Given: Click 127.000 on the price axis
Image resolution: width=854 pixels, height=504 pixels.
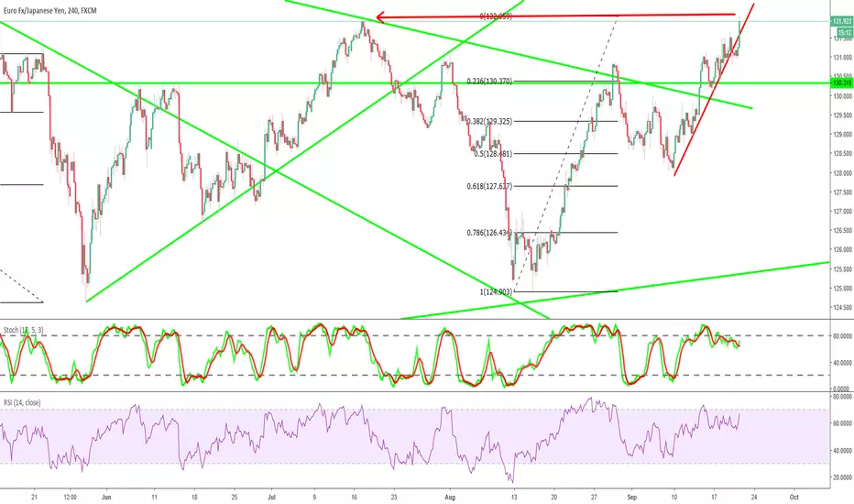Looking at the screenshot, I should (x=842, y=212).
